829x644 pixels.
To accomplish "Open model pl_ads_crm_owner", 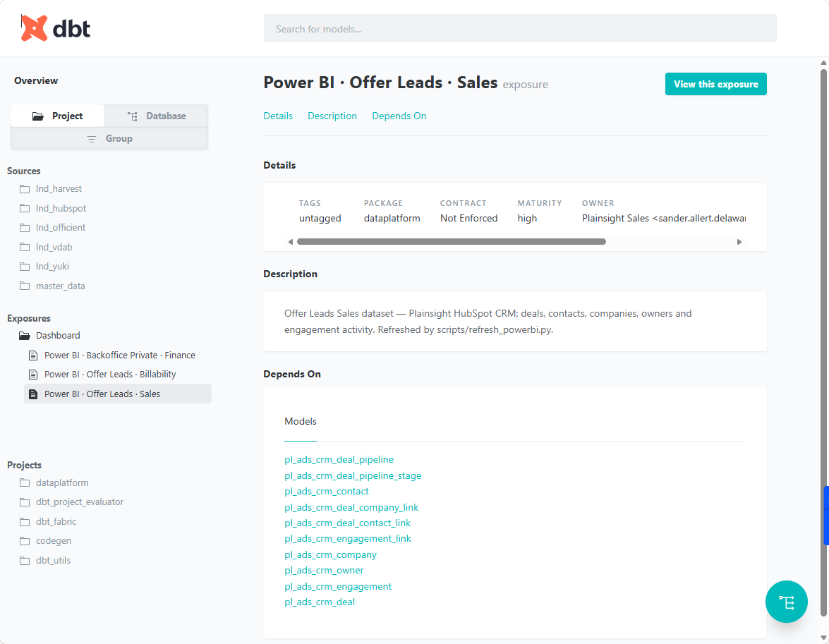I will [324, 570].
